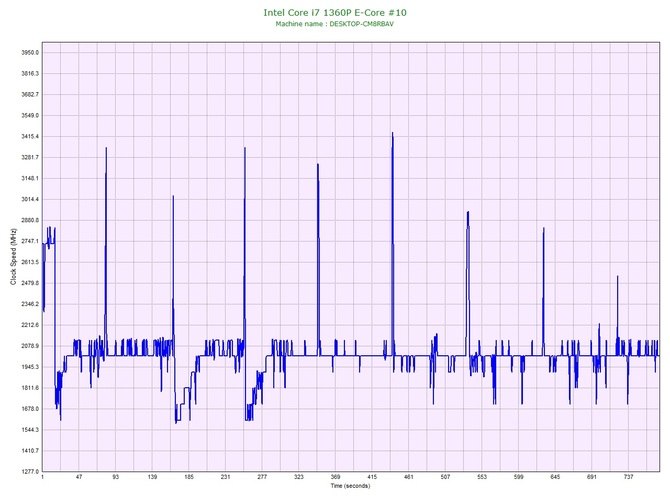Click the y-axis value 1945.3
Screen dimensions: 670x503
30,367
